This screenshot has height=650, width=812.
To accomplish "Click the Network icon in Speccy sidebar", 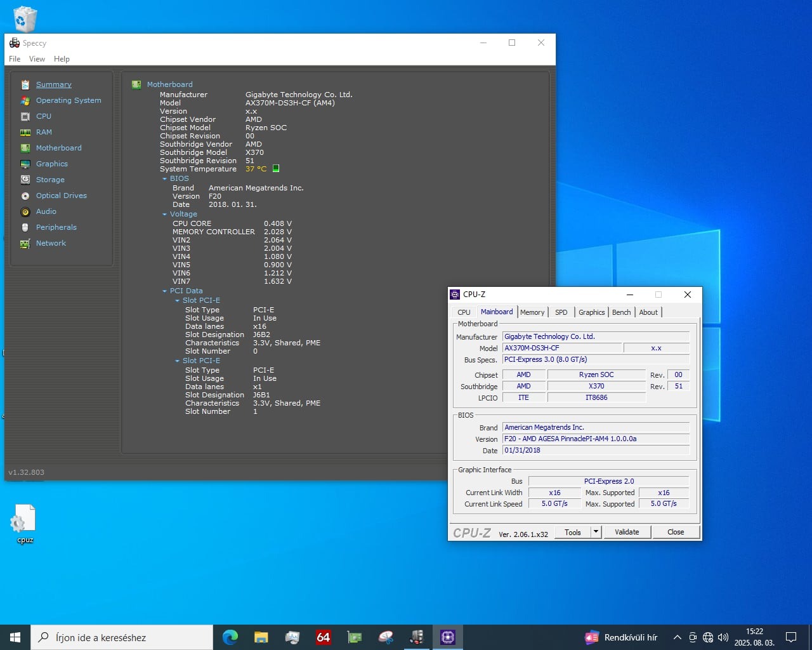I will tap(25, 243).
